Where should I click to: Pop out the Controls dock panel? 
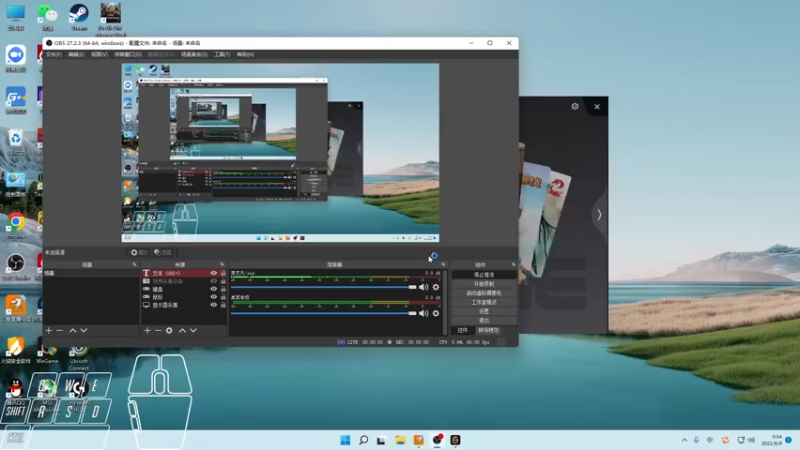click(x=513, y=264)
